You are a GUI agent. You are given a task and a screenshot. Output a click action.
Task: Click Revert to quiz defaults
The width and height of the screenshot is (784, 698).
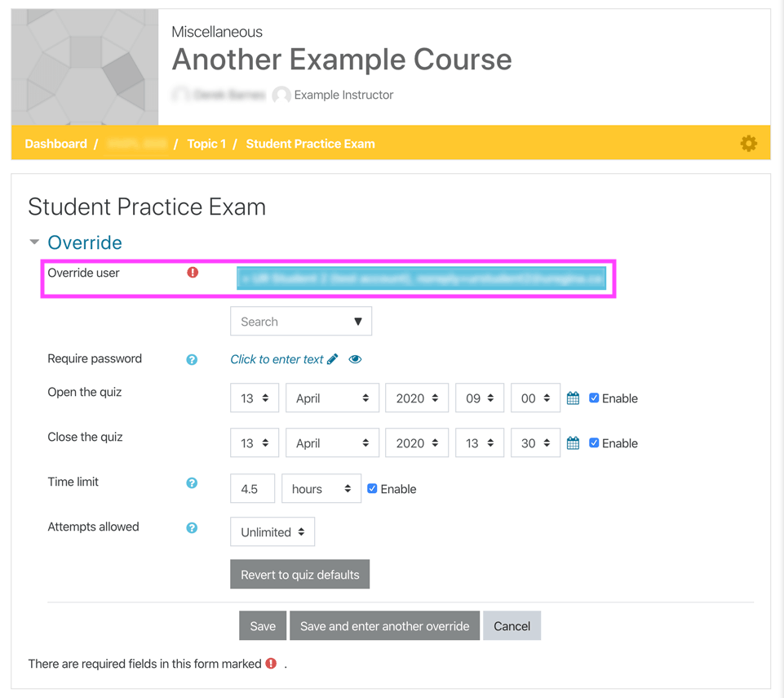299,574
